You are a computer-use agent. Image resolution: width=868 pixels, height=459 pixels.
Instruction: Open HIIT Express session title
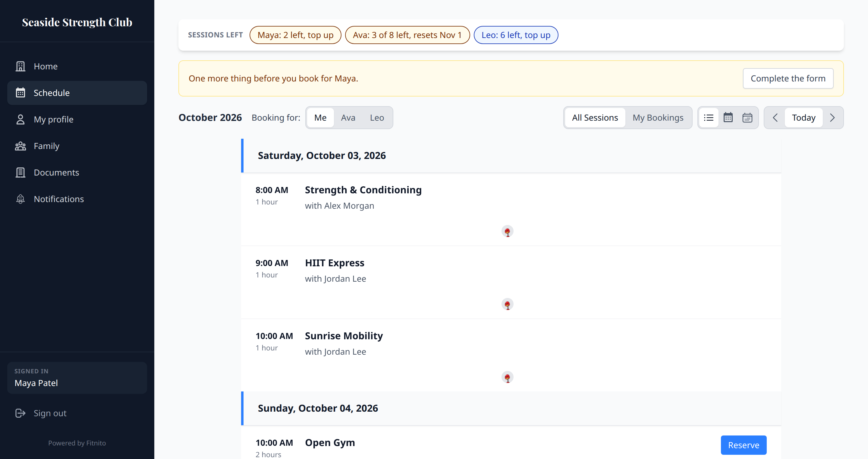334,263
